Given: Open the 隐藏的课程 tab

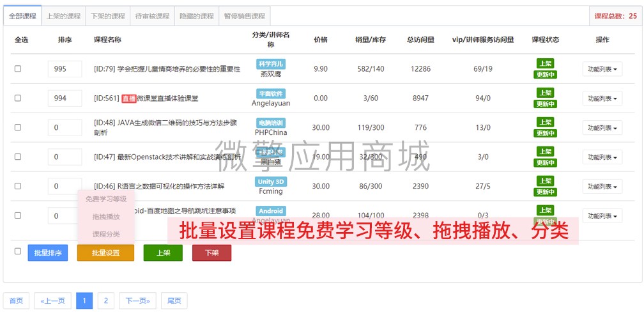Looking at the screenshot, I should click(x=197, y=16).
